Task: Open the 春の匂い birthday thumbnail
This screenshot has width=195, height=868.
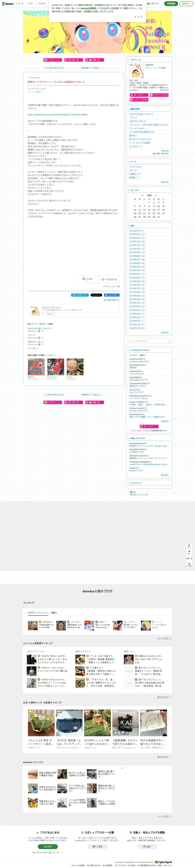Action: [36, 367]
